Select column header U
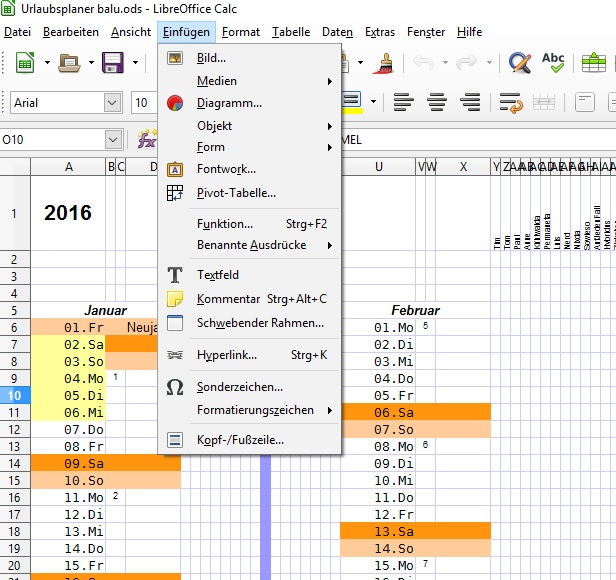This screenshot has width=616, height=580. click(x=378, y=167)
